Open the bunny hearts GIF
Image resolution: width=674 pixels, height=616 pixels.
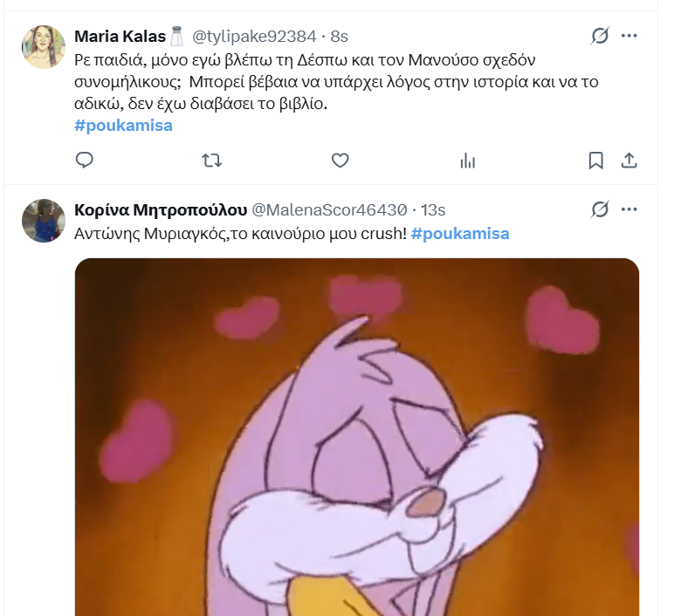tap(357, 437)
